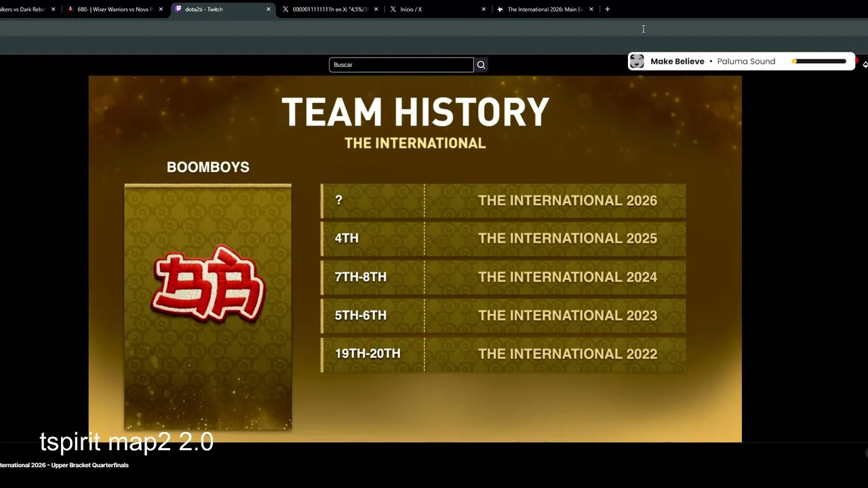Viewport: 868px width, 488px height.
Task: Click the song progress bar in music widget
Action: [x=819, y=62]
